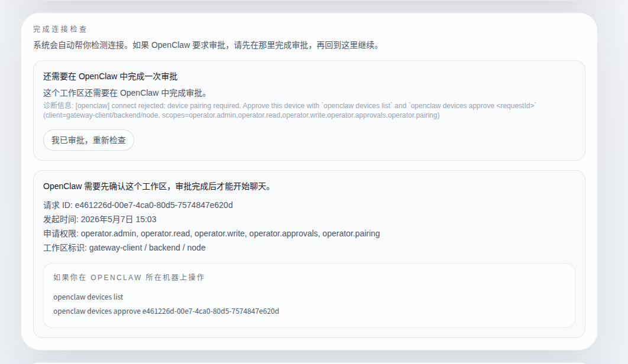Select the command openclaw devices list
The width and height of the screenshot is (628, 364).
88,297
